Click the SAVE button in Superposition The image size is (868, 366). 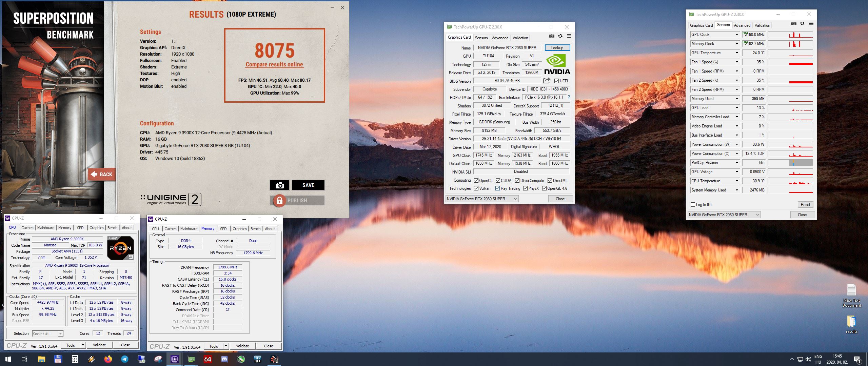tap(308, 185)
